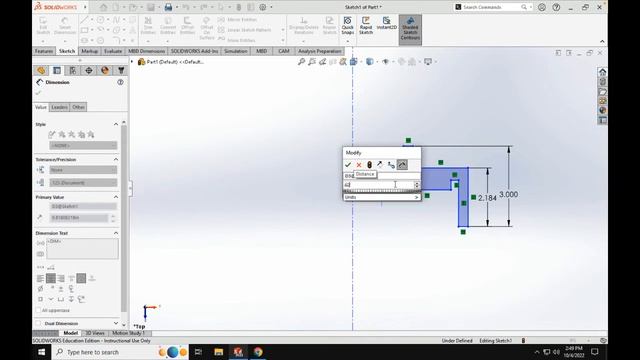Image resolution: width=640 pixels, height=360 pixels.
Task: Set dimension text to left justify
Action: click(x=40, y=278)
